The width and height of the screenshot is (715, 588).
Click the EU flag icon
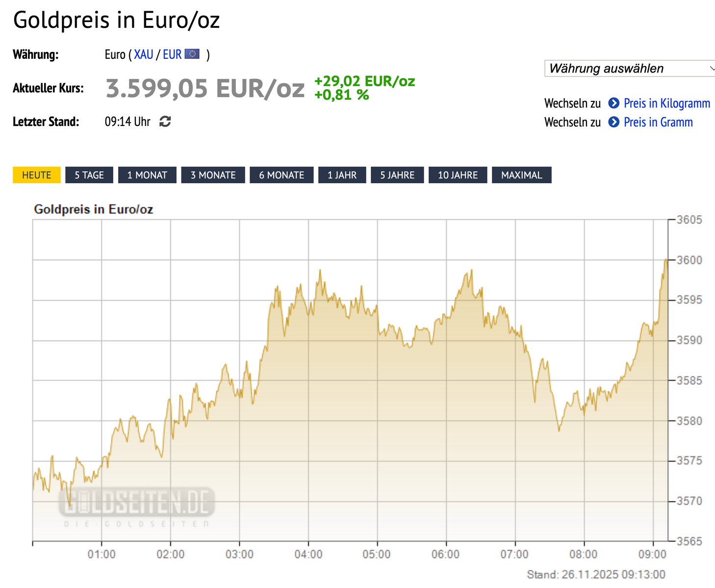tap(192, 54)
